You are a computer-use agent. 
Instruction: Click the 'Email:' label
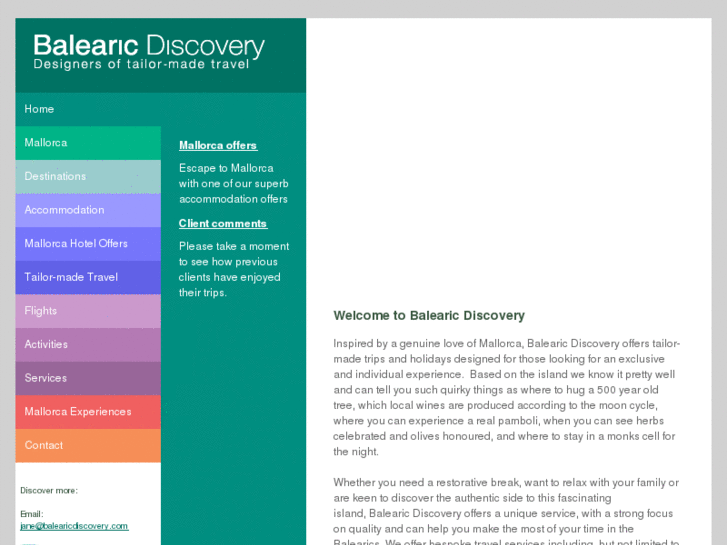[x=32, y=514]
